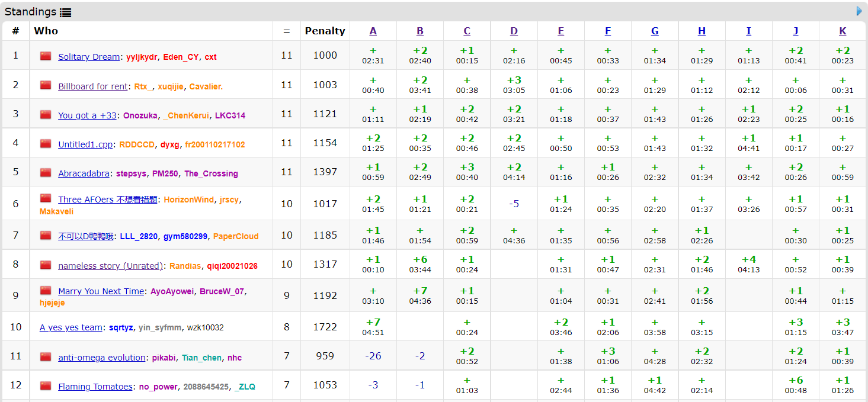The width and height of the screenshot is (868, 402).
Task: Open problem A from the column header
Action: (x=373, y=31)
